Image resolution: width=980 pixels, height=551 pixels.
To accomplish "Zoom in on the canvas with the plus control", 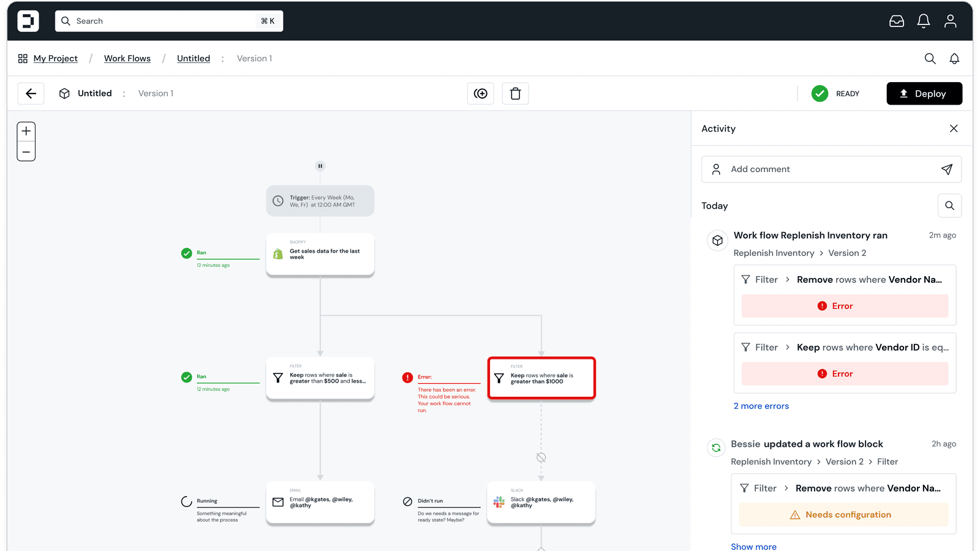I will [x=26, y=130].
